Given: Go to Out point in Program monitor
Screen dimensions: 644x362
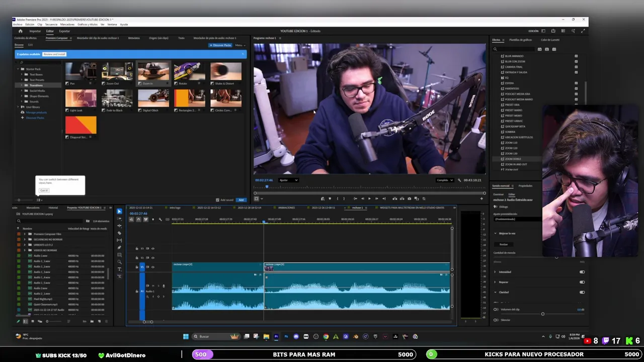Looking at the screenshot, I should pos(384,199).
